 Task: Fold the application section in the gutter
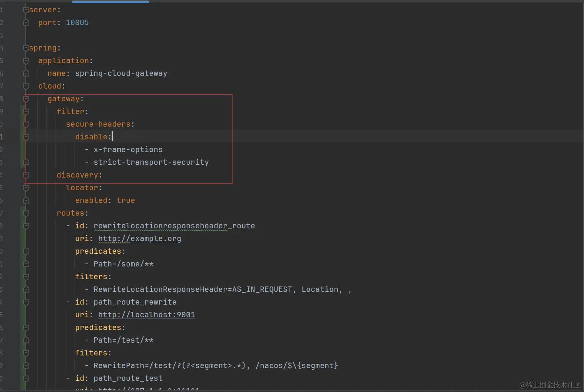pyautogui.click(x=26, y=61)
